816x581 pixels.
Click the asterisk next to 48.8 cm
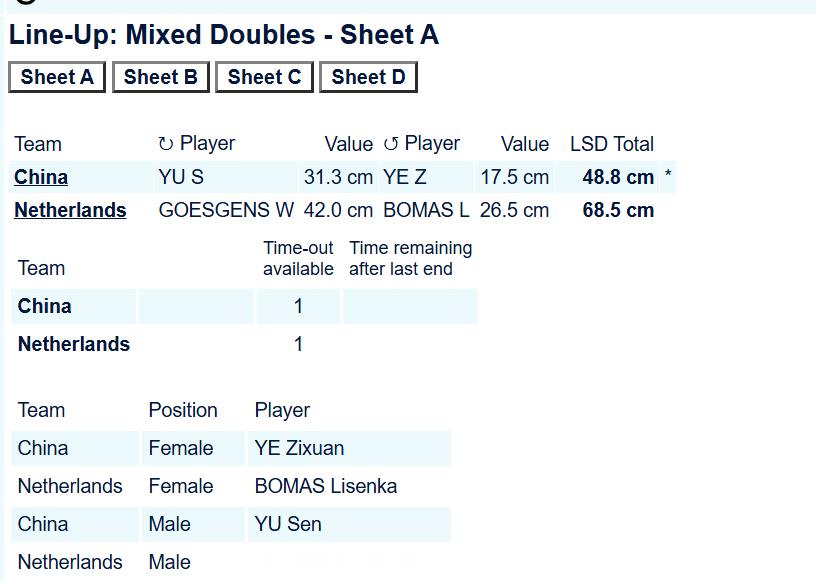click(668, 175)
